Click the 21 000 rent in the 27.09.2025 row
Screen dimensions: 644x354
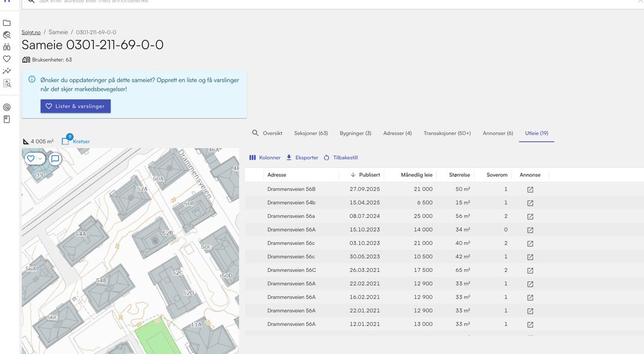tap(423, 189)
